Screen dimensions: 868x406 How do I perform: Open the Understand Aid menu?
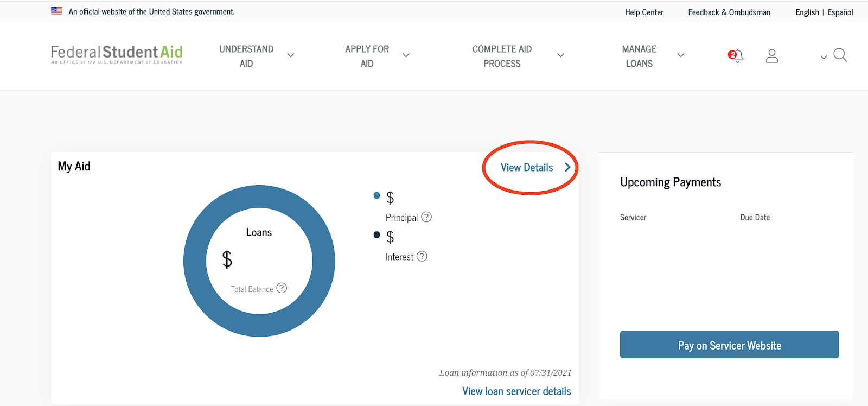pos(246,56)
